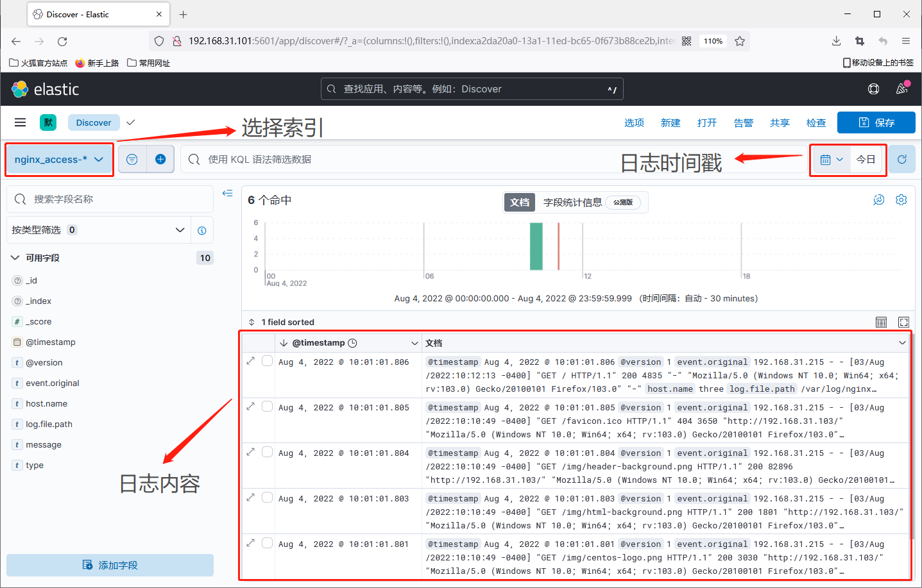
Task: Collapse the available fields section
Action: pos(15,258)
